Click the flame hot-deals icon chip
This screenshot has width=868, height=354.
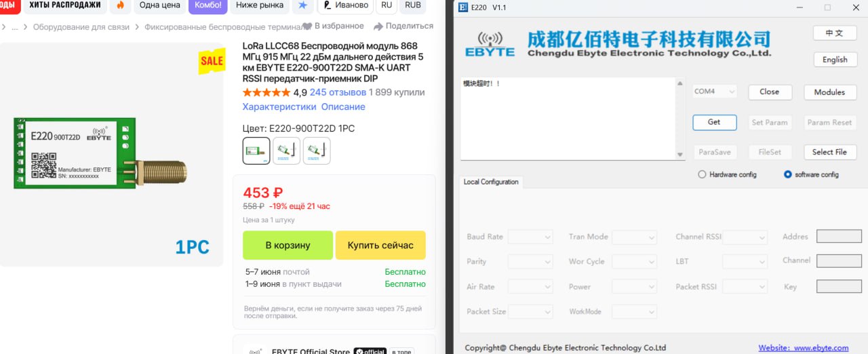121,5
